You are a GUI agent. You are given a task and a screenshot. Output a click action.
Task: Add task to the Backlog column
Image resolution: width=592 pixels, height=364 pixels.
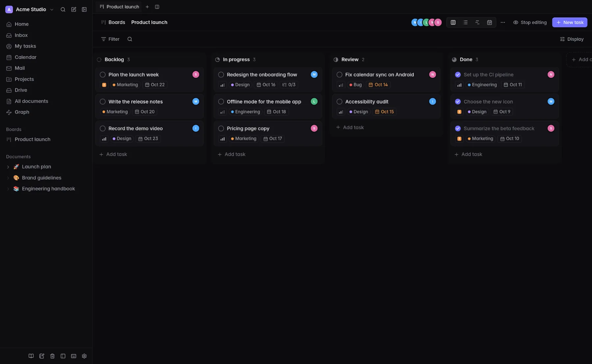pos(113,154)
